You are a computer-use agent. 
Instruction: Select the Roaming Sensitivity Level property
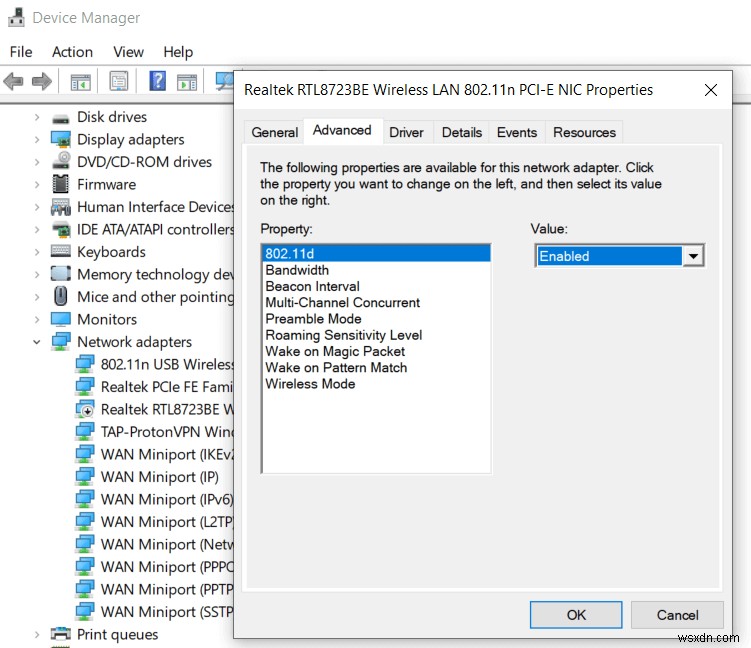point(376,335)
